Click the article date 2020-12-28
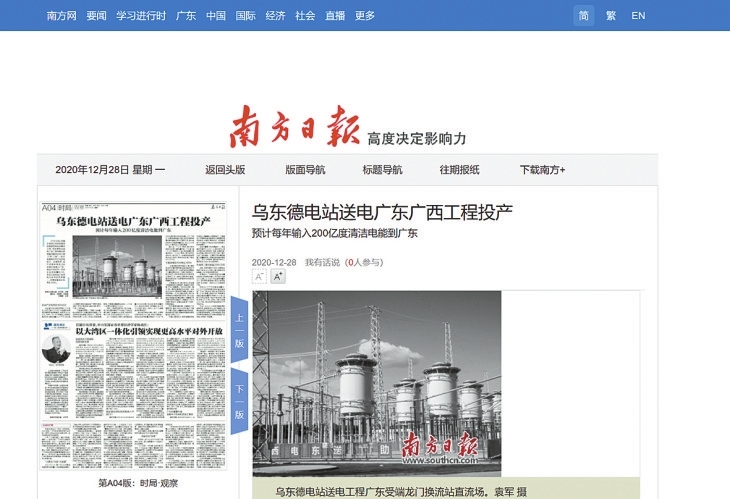The image size is (730, 499). [x=274, y=263]
